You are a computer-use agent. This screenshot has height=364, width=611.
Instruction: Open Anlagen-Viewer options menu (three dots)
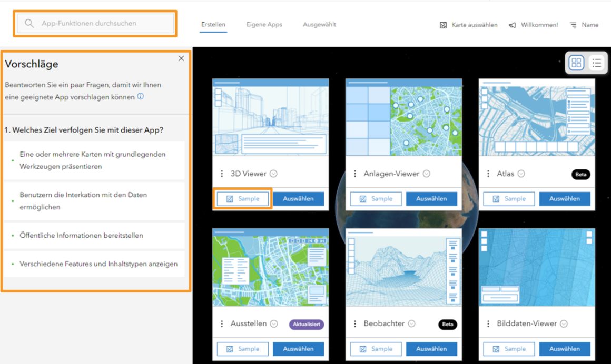pos(355,174)
